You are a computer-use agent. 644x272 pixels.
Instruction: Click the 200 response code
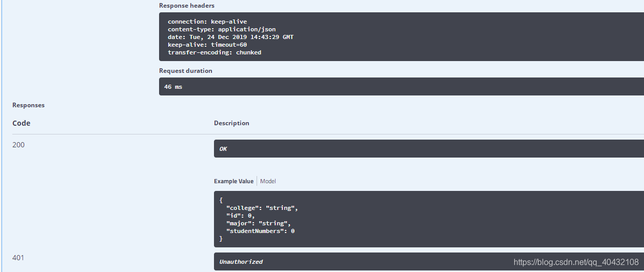[18, 145]
